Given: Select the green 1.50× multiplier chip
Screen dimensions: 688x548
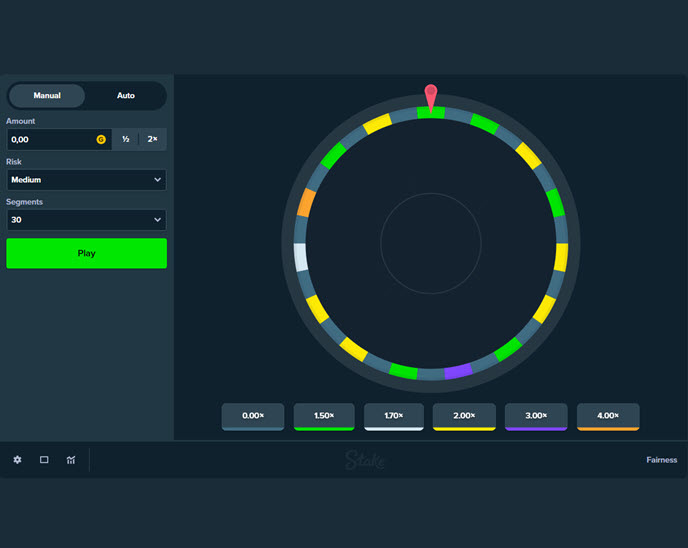Looking at the screenshot, I should [324, 416].
